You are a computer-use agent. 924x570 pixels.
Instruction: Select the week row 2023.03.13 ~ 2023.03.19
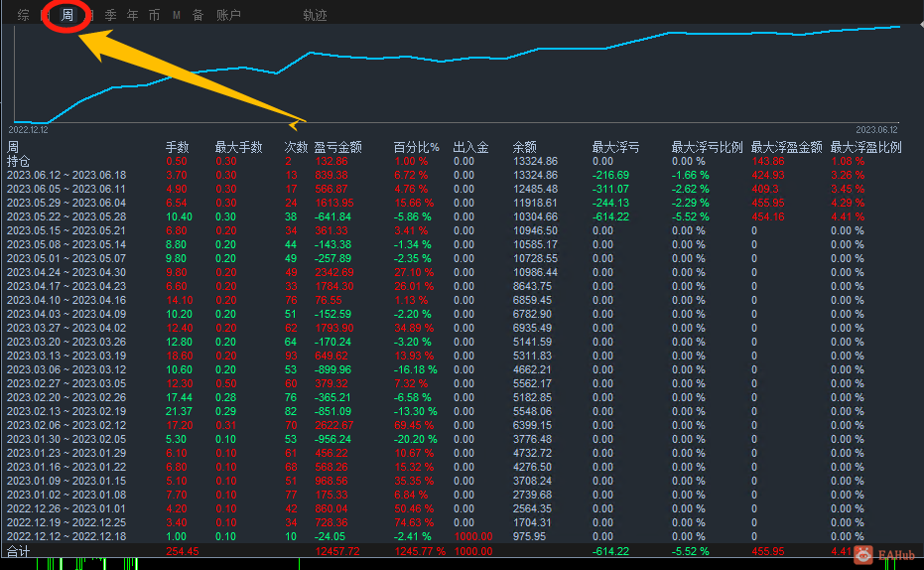click(x=66, y=356)
